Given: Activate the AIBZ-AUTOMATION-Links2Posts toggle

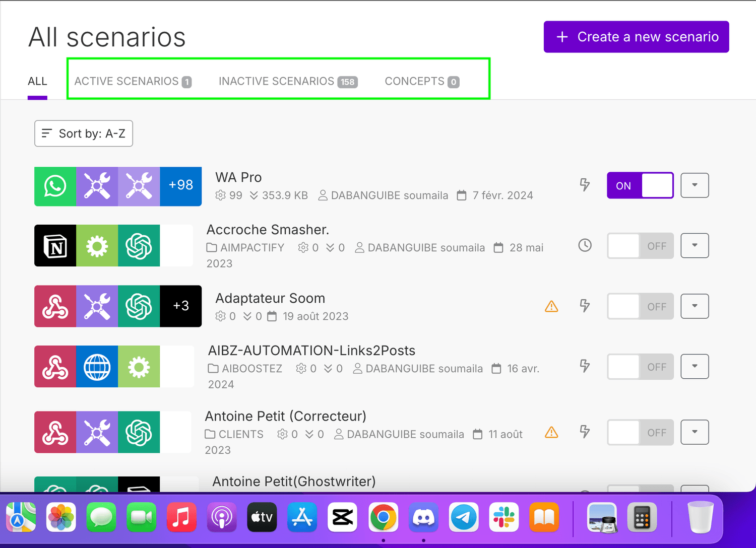Looking at the screenshot, I should tap(640, 367).
